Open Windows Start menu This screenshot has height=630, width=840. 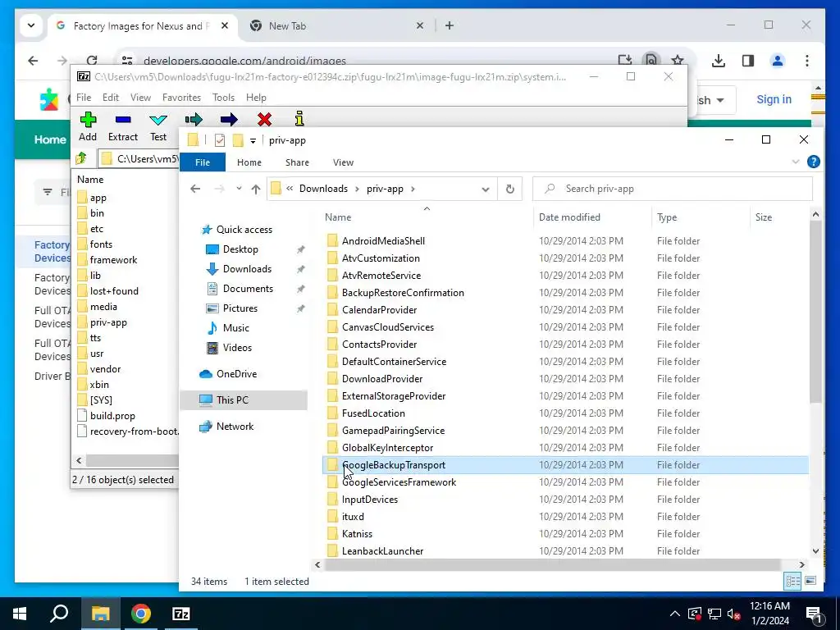pos(20,614)
